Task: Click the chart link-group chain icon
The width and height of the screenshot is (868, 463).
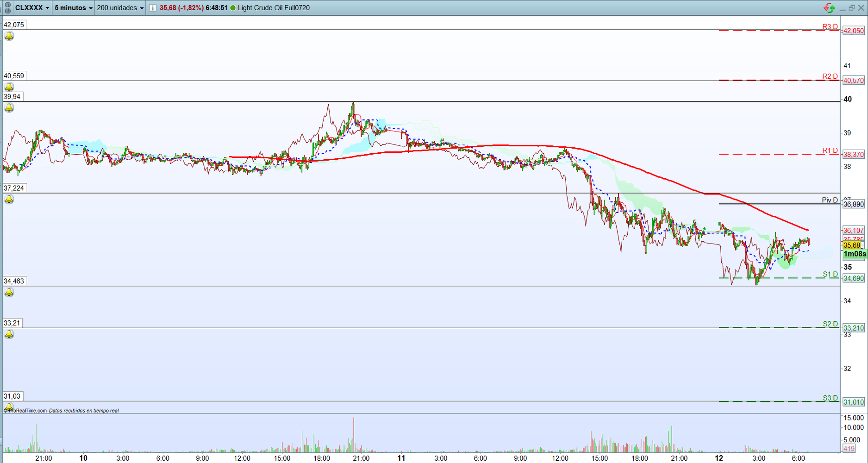Action: pyautogui.click(x=7, y=8)
